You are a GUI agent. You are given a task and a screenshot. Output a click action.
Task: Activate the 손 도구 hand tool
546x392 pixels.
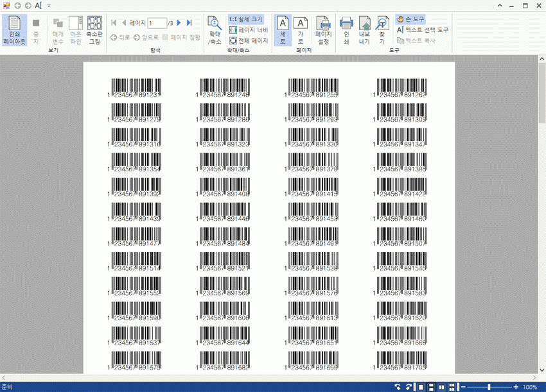(410, 19)
